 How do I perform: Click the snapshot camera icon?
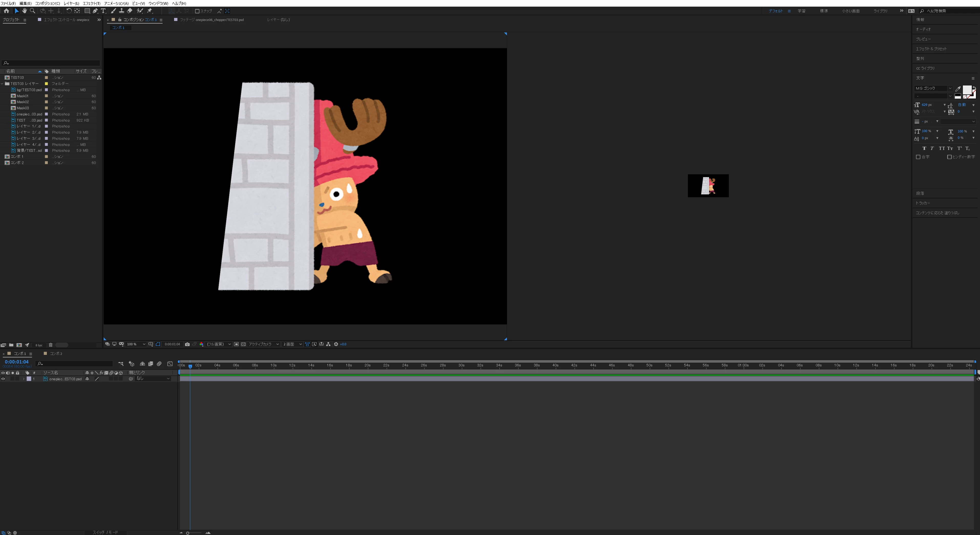pyautogui.click(x=187, y=344)
